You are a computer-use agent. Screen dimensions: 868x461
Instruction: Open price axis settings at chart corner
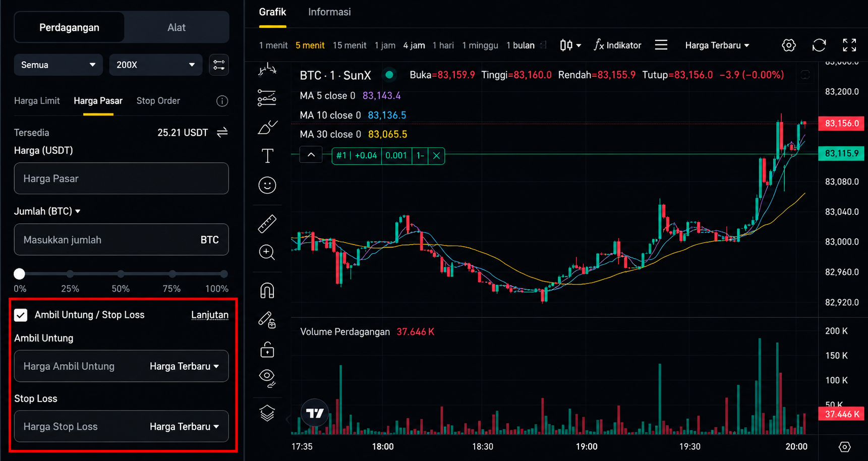point(844,447)
